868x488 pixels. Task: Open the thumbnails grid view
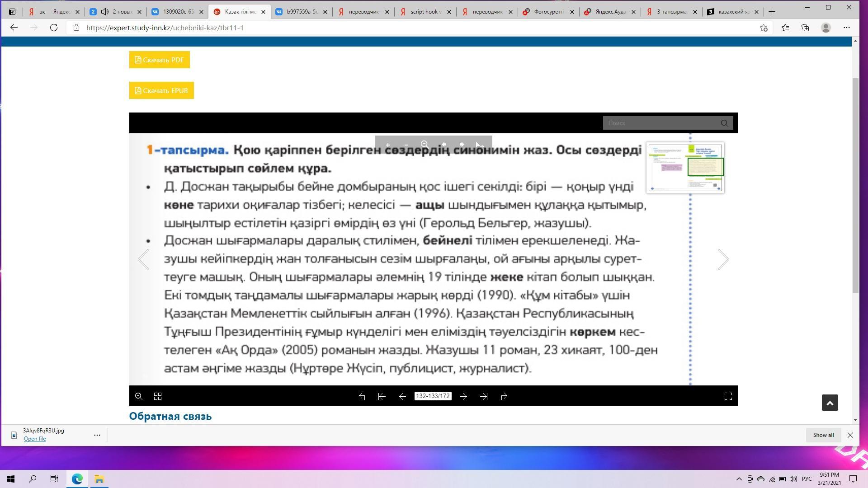point(158,396)
